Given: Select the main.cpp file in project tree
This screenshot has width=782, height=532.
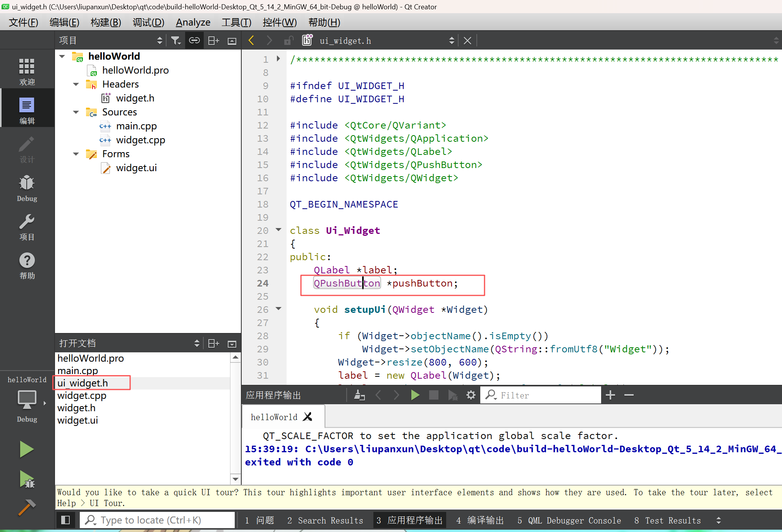Looking at the screenshot, I should click(136, 126).
